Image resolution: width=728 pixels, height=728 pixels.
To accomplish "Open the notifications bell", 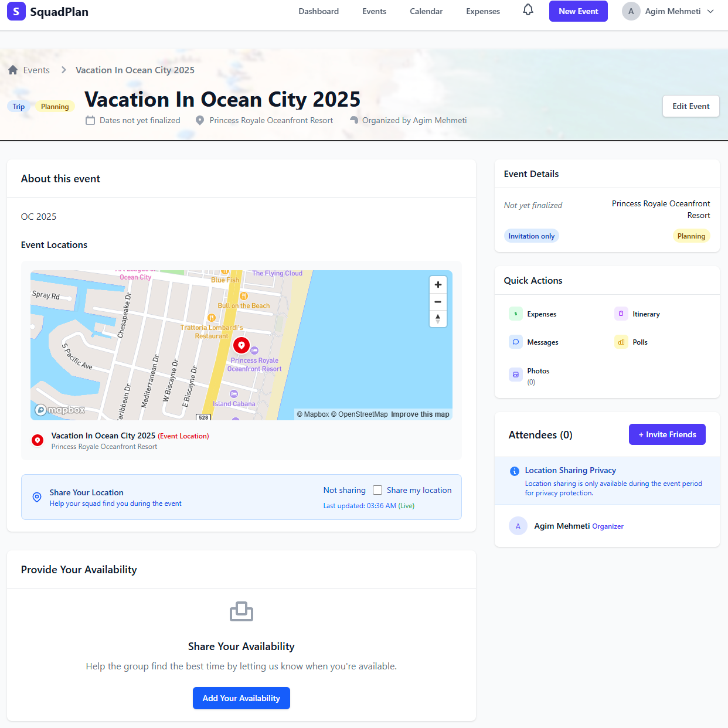I will point(528,10).
